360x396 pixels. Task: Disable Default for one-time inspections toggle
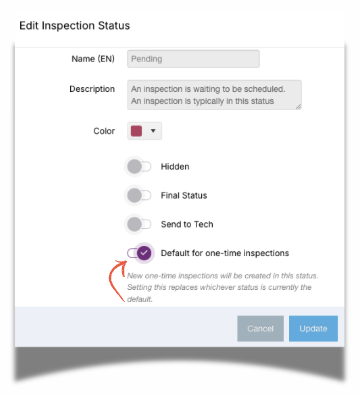click(140, 253)
